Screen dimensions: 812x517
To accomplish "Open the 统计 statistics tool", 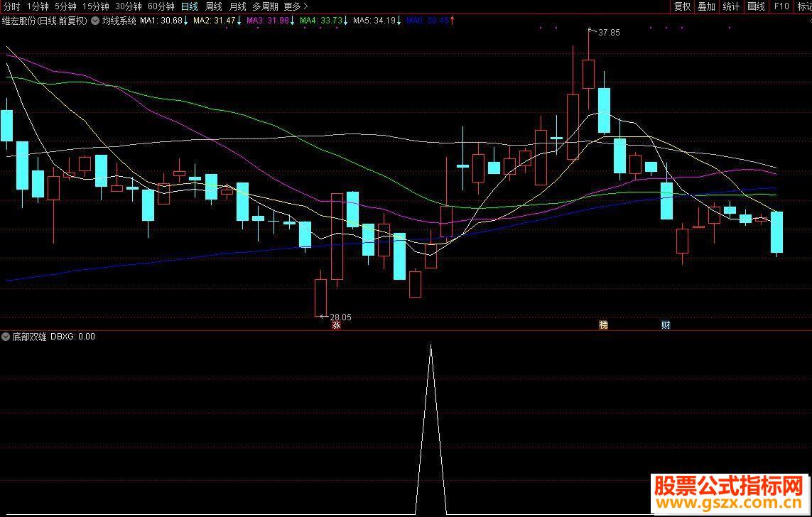I will pyautogui.click(x=731, y=6).
